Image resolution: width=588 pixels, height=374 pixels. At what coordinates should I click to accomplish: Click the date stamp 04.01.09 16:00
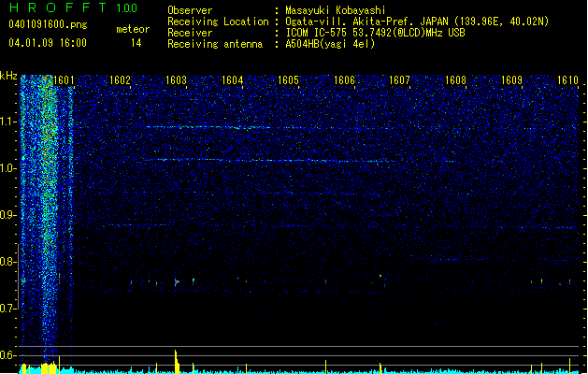click(48, 43)
